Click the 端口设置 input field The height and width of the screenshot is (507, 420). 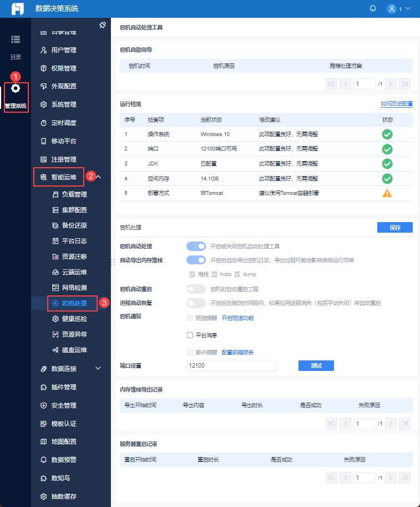tap(231, 365)
